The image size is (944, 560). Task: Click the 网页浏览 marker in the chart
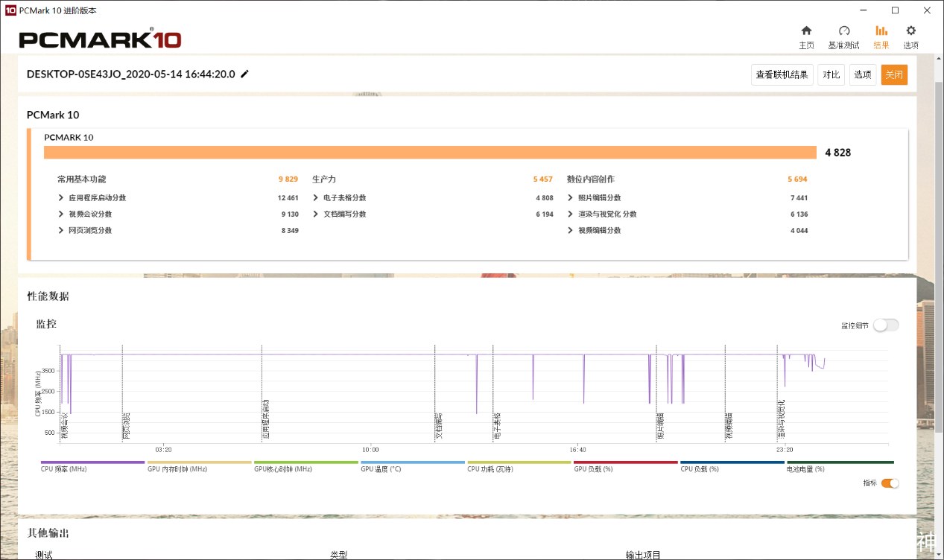pyautogui.click(x=126, y=427)
